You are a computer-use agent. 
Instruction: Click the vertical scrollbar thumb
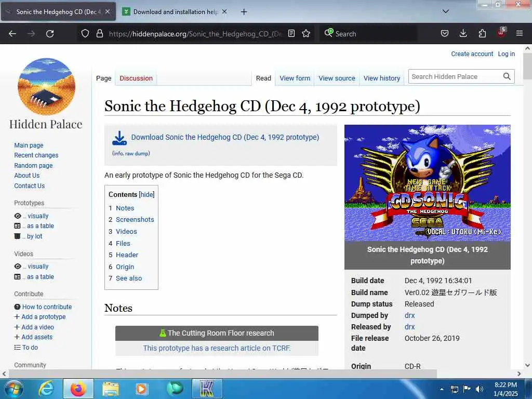coord(528,66)
